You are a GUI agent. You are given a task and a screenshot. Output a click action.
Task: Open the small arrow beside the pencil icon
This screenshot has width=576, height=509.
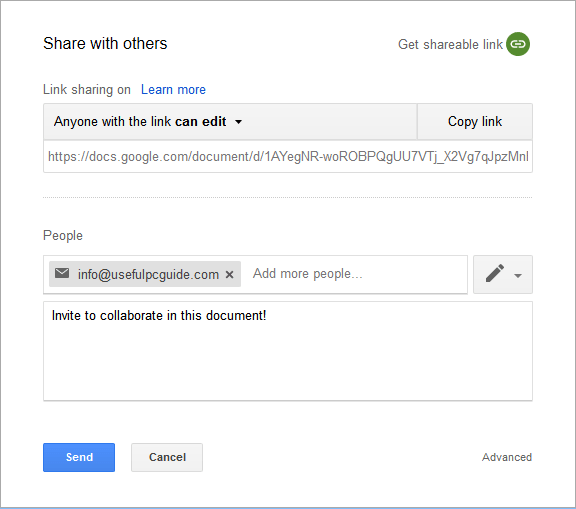click(518, 275)
